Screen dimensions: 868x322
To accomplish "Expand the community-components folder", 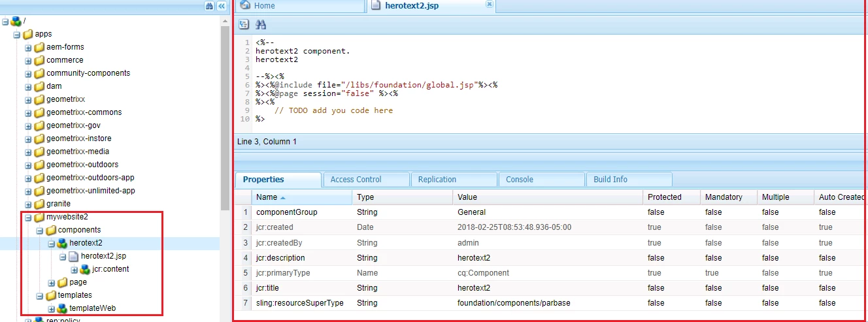I will click(x=28, y=73).
